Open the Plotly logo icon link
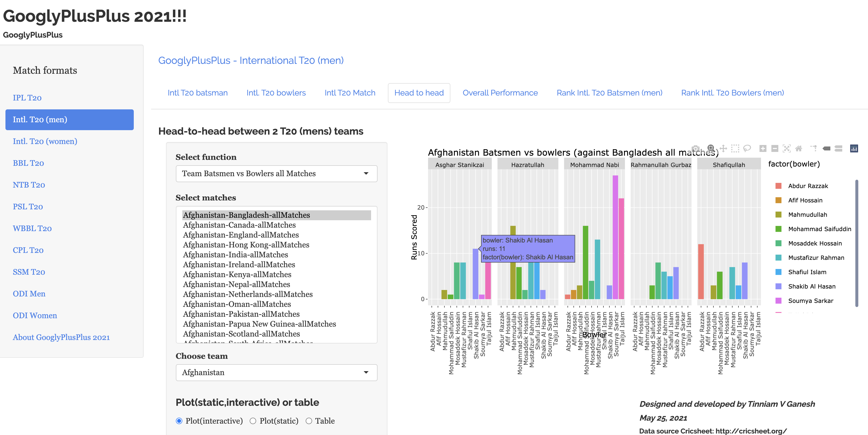868x435 pixels. [854, 148]
